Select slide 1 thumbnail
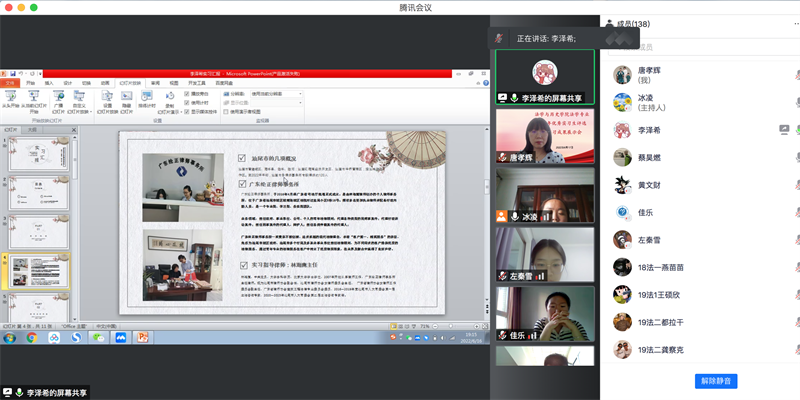The width and height of the screenshot is (800, 400). (39, 154)
